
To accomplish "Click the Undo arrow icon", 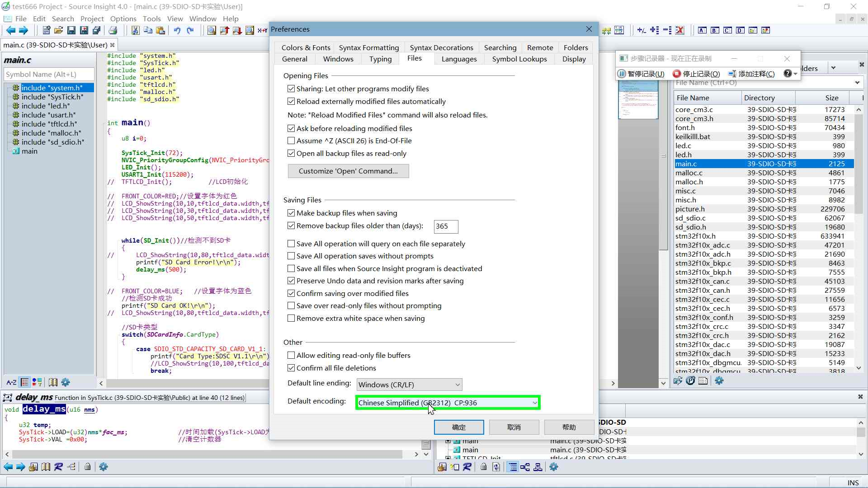I will [177, 31].
